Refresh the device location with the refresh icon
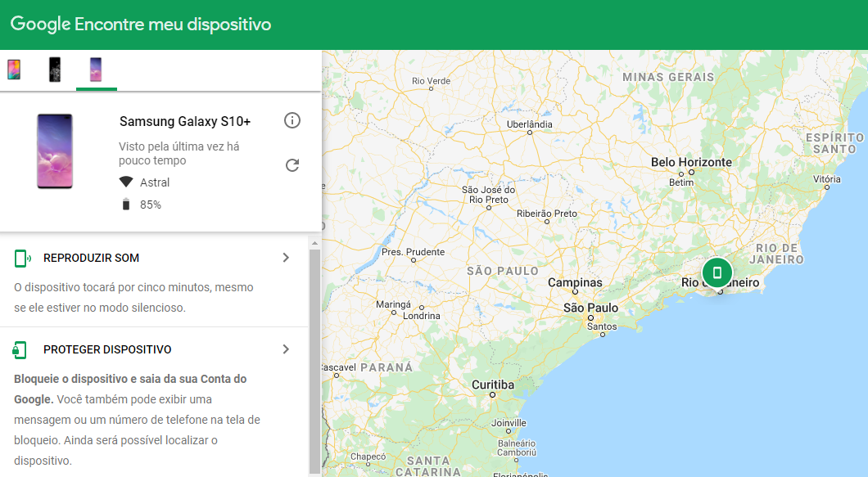Screen dimensions: 868x477 pyautogui.click(x=292, y=164)
